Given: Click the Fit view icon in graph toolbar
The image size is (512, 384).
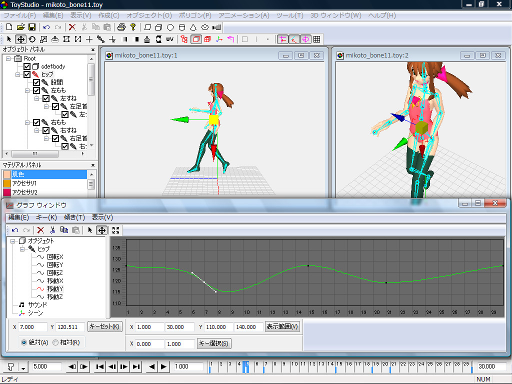Looking at the screenshot, I should (x=115, y=230).
